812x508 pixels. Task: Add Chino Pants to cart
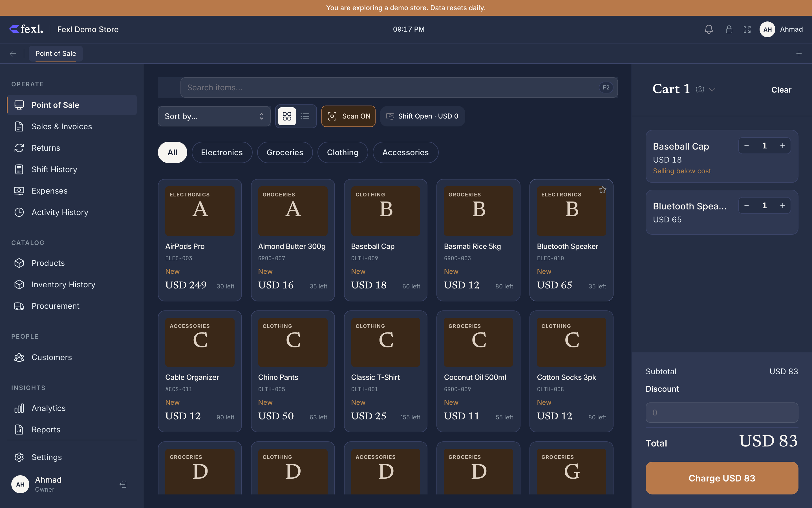tap(293, 371)
